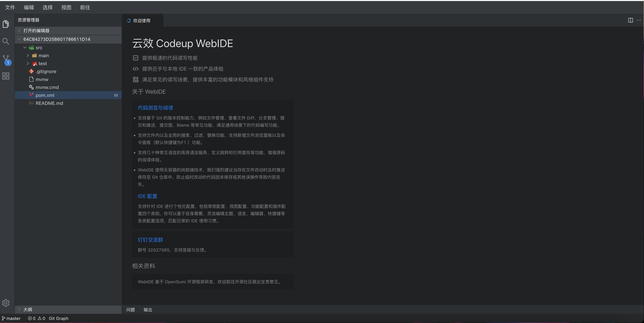Open the Extensions panel
644x323 pixels.
tap(6, 76)
